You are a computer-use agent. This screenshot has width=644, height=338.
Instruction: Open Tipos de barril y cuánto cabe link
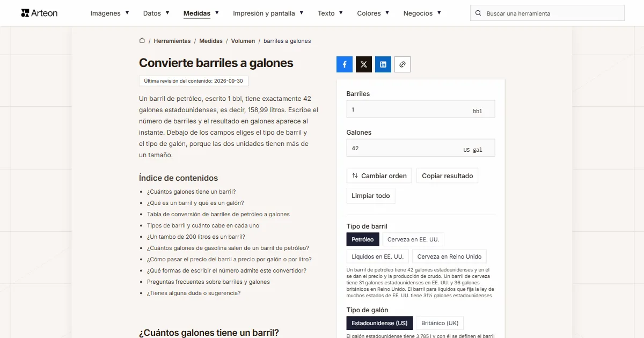point(203,225)
